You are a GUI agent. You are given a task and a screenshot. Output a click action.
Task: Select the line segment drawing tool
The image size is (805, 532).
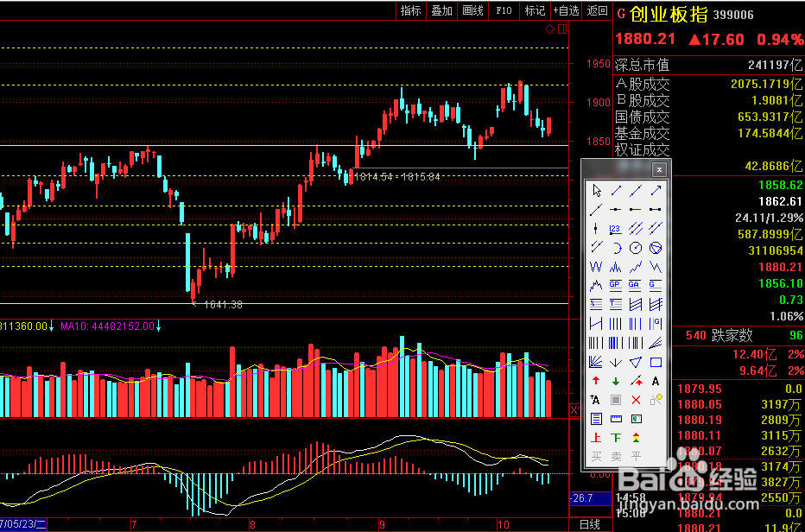coord(616,191)
